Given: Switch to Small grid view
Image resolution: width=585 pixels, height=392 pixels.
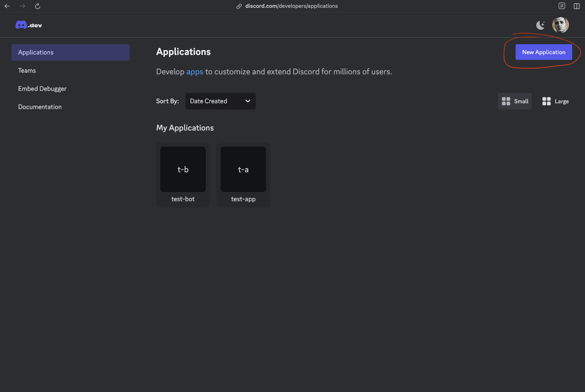Looking at the screenshot, I should tap(515, 101).
